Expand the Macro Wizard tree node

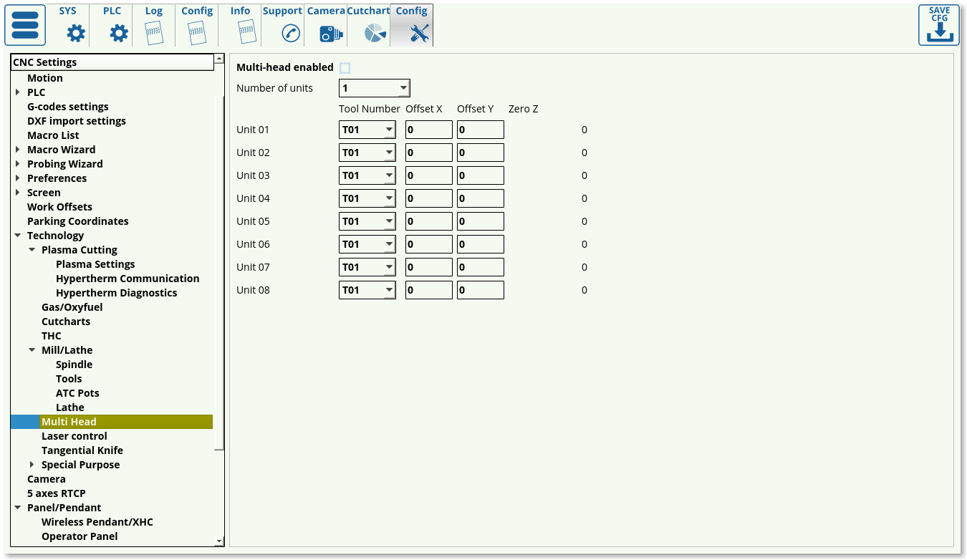coord(18,150)
